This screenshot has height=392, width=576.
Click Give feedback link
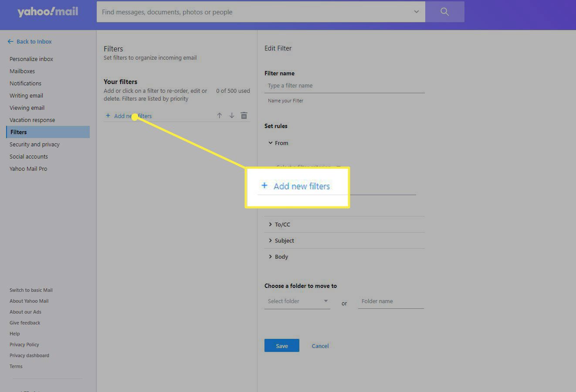[25, 323]
